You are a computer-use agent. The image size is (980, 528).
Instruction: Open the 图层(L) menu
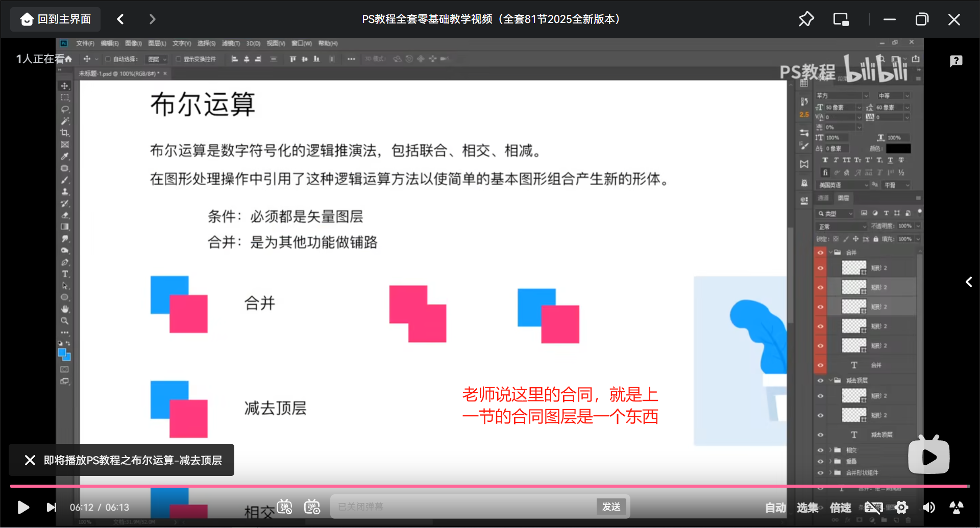point(157,44)
